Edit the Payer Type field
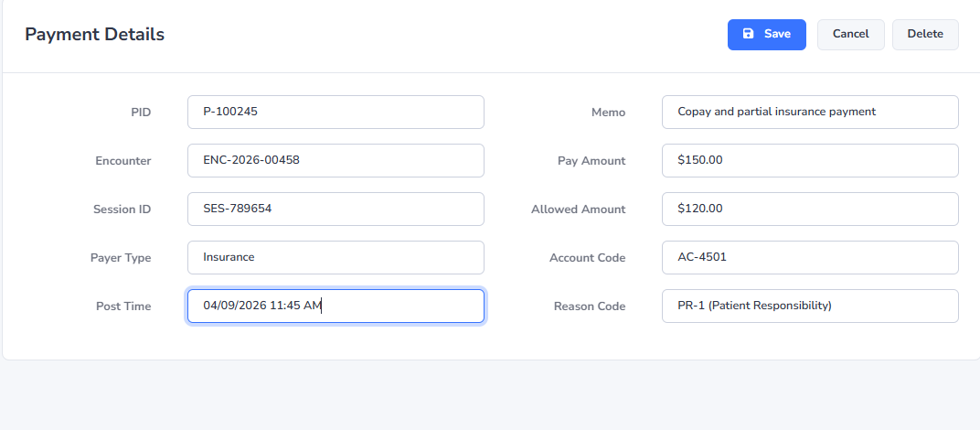The image size is (980, 430). click(336, 257)
